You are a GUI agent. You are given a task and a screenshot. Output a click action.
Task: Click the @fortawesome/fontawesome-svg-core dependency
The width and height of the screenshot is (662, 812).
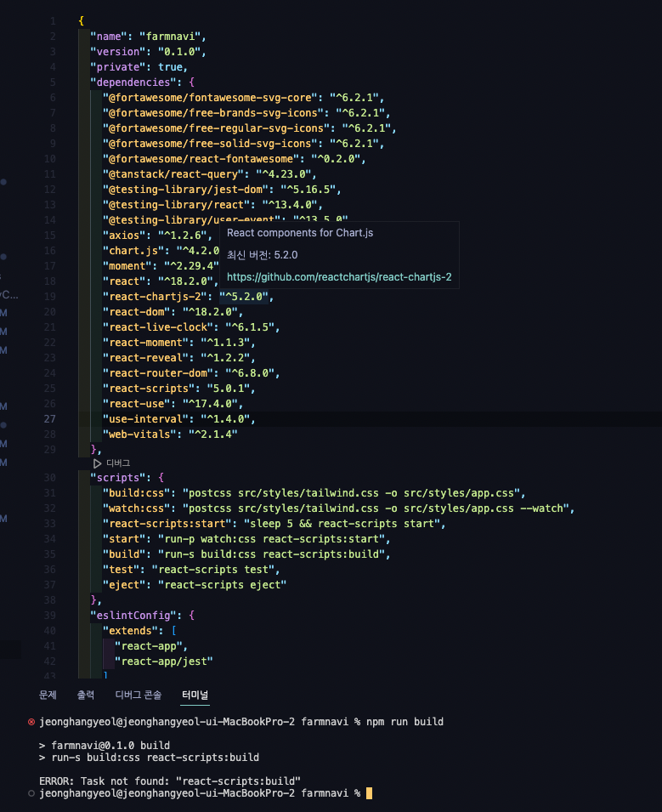(243, 98)
